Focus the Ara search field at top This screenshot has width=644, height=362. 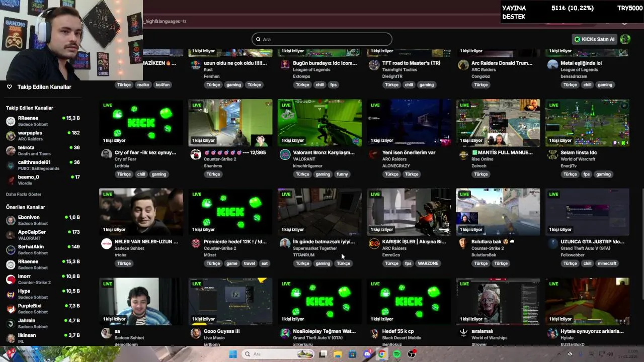tap(322, 39)
